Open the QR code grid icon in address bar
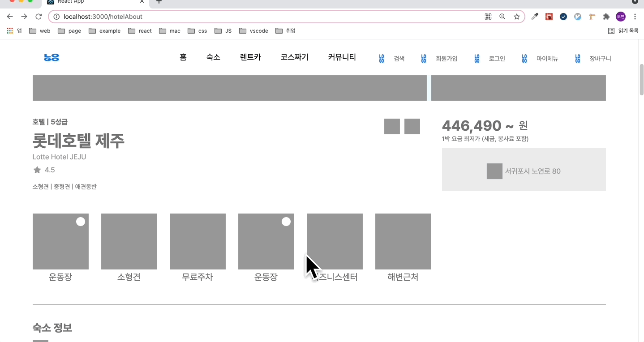644x342 pixels. 488,17
